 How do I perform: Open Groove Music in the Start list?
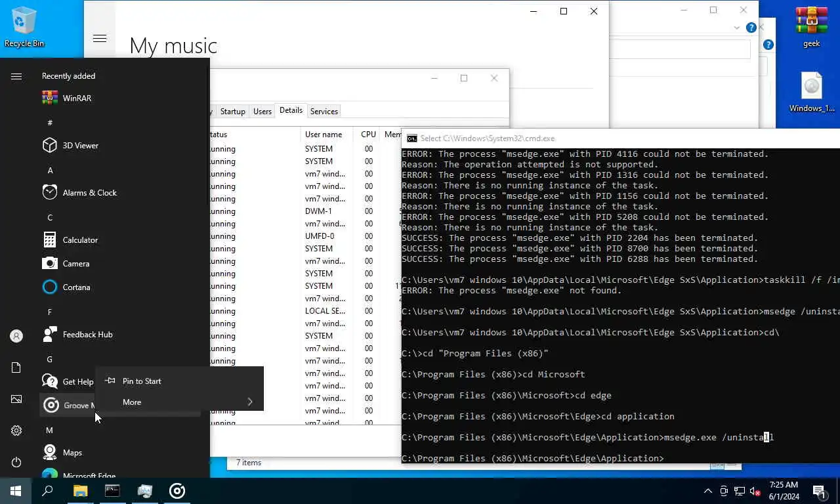pos(68,405)
